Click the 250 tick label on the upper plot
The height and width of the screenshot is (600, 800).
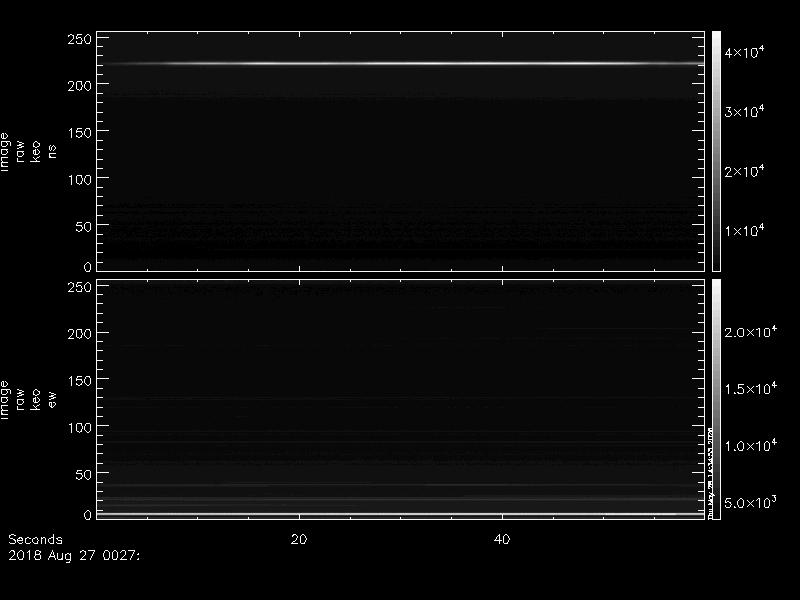(80, 39)
